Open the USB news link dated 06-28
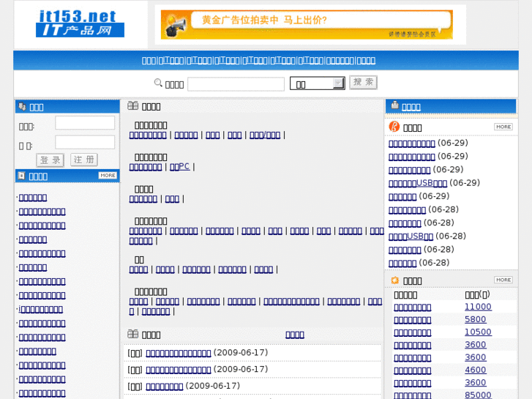The width and height of the screenshot is (532, 399). point(411,236)
